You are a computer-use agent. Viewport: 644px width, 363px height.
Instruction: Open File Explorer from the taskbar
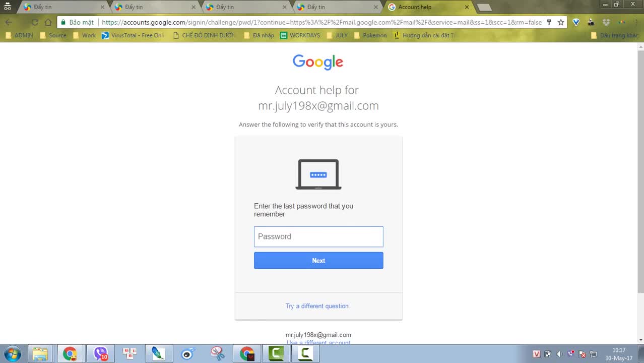pos(40,354)
